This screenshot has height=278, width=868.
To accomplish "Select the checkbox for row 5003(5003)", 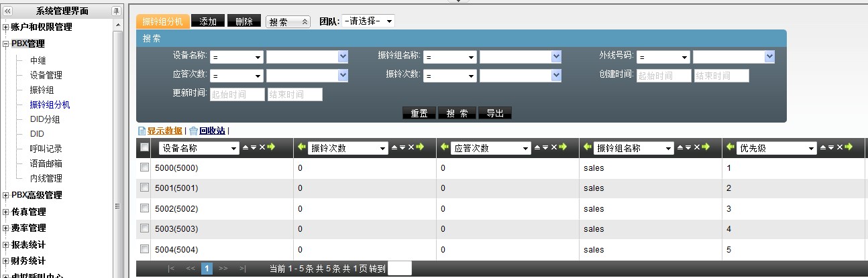I will click(144, 228).
